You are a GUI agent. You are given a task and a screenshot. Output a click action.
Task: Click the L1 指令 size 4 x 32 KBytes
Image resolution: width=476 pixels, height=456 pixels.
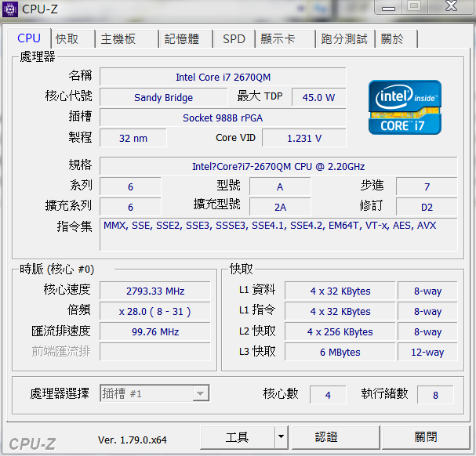[340, 311]
